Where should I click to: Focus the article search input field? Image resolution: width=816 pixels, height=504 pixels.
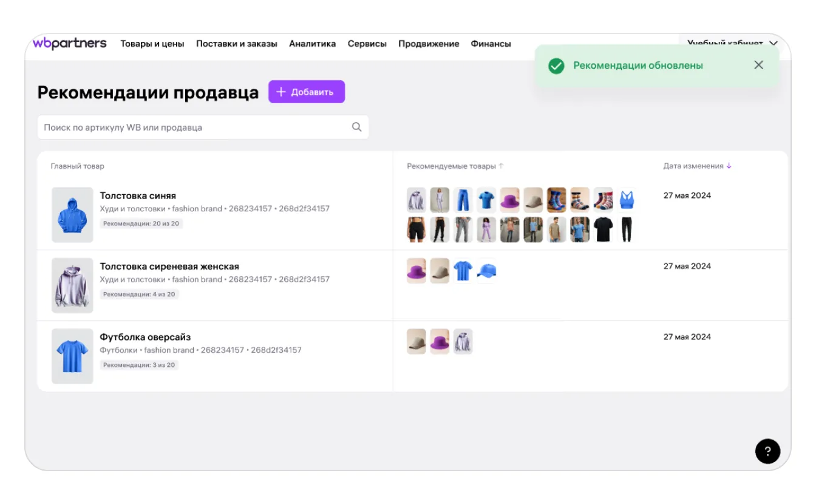click(x=194, y=128)
